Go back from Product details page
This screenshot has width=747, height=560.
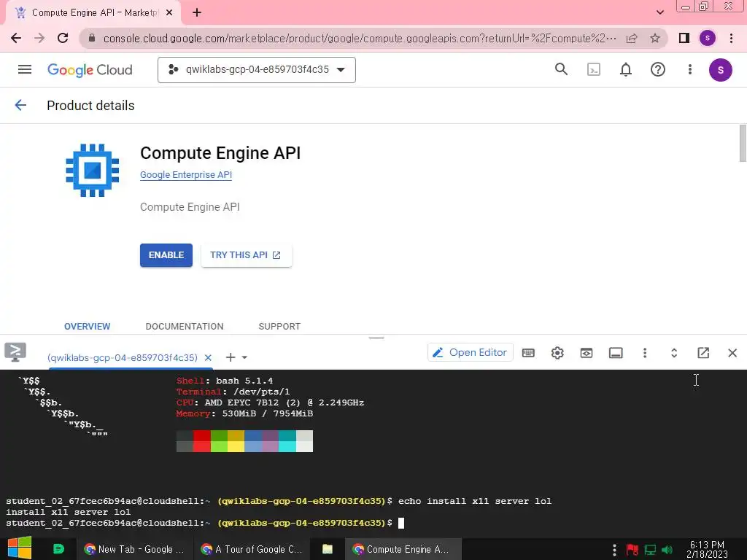click(20, 105)
